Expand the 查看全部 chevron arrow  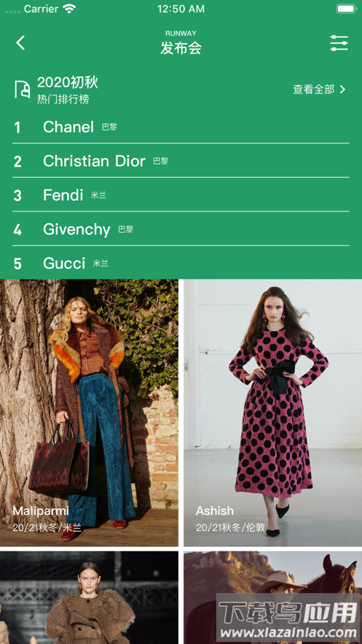pyautogui.click(x=343, y=89)
